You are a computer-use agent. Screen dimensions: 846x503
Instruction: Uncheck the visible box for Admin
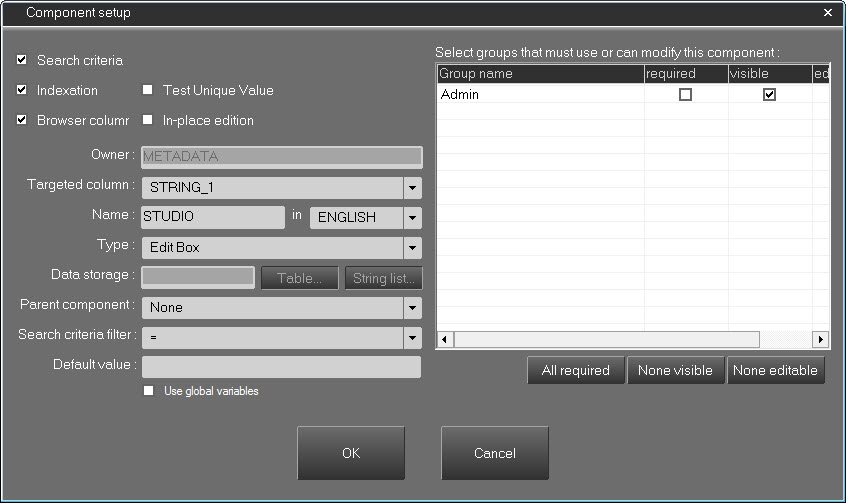[x=769, y=95]
